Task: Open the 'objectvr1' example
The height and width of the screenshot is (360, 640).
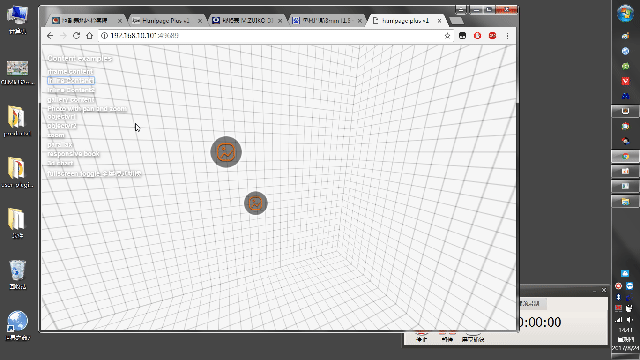Action: click(61, 117)
